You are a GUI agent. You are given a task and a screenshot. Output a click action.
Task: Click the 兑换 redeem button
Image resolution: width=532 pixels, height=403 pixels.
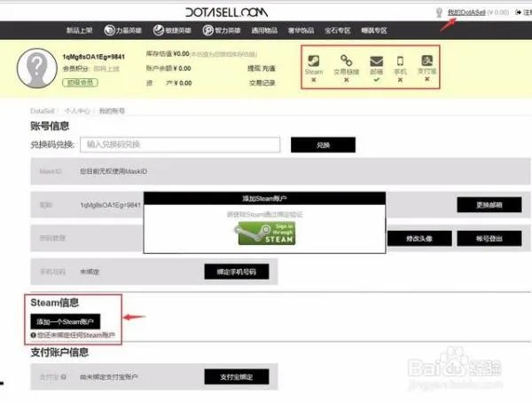[323, 145]
